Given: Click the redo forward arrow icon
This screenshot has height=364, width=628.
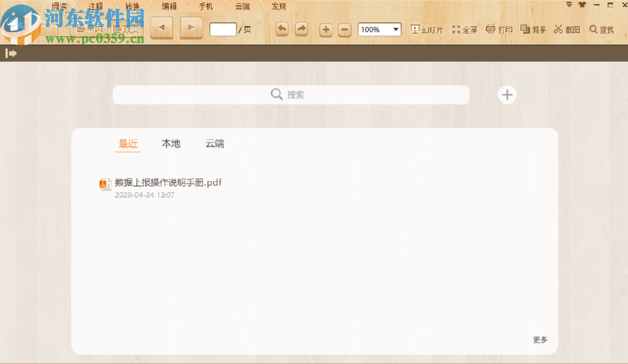Looking at the screenshot, I should tap(301, 29).
